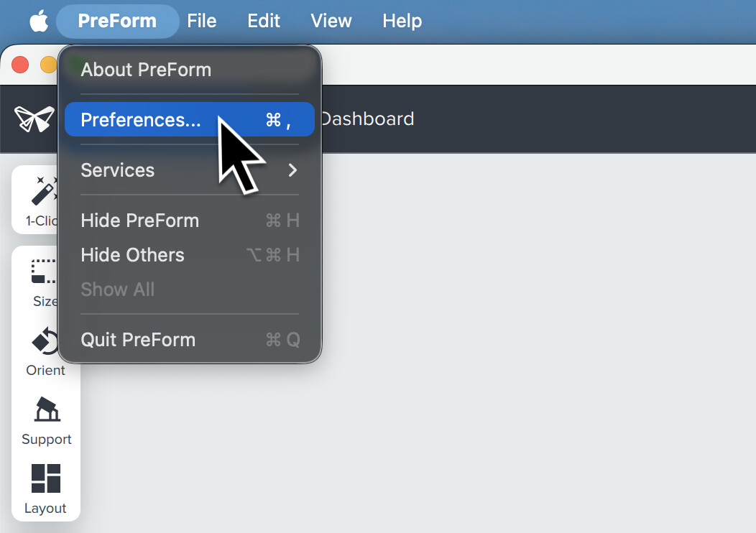Open the Support tool
Screen dimensions: 756x533
tap(46, 420)
